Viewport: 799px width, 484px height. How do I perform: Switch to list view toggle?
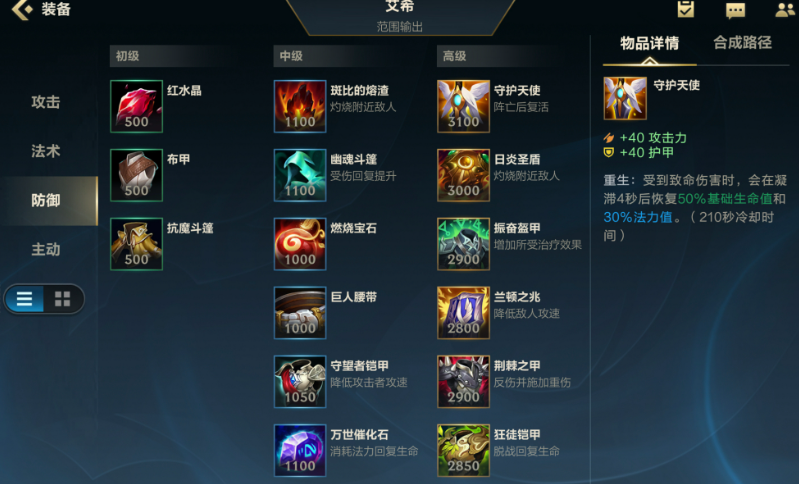coord(24,299)
